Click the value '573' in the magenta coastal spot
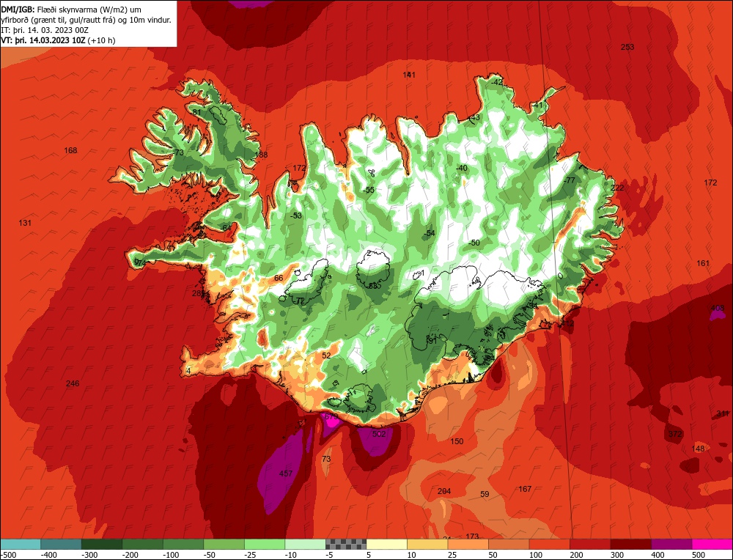 tap(331, 416)
